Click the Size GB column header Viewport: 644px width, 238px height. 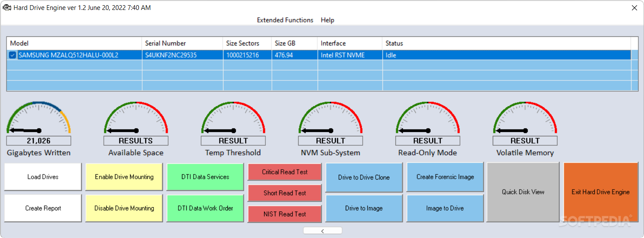pyautogui.click(x=294, y=43)
